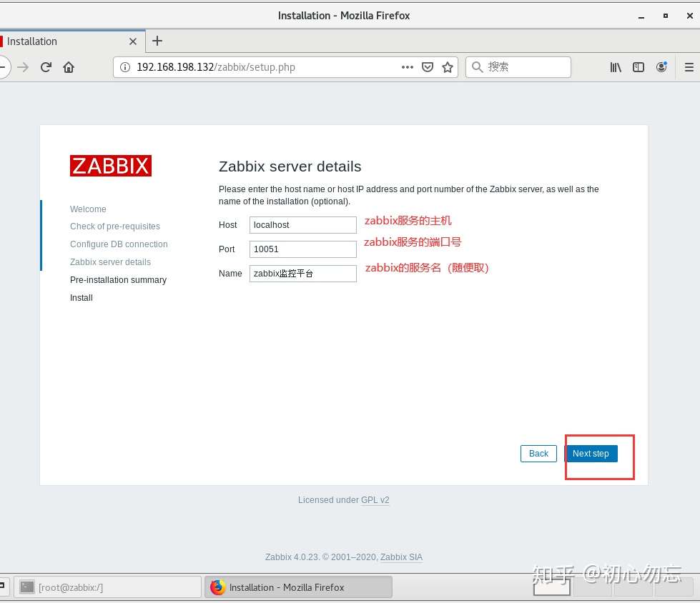The width and height of the screenshot is (700, 603).
Task: Switch to Firefox Installation taskbar item
Action: (x=298, y=587)
